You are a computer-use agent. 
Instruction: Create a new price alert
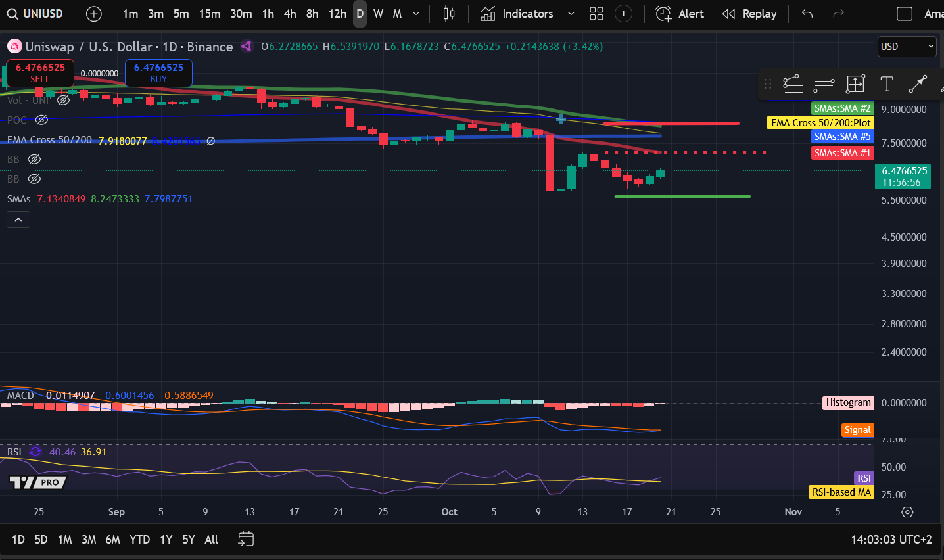coord(680,14)
